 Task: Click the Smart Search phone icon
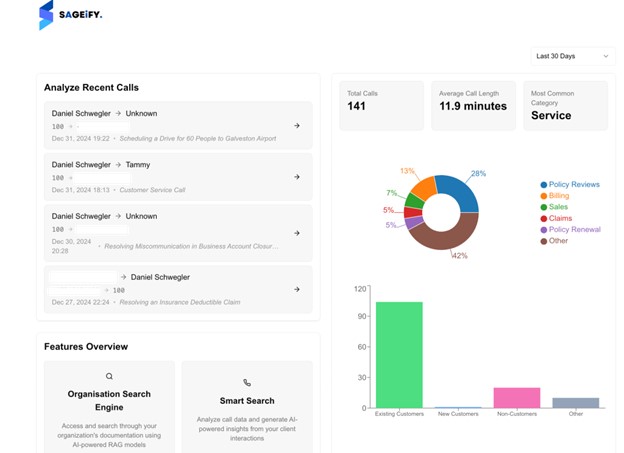click(x=247, y=383)
